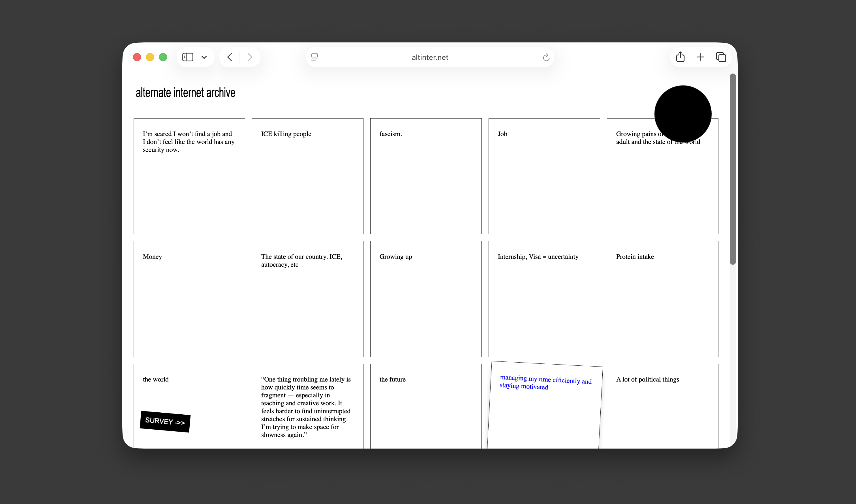Enter full screen with the green button
The width and height of the screenshot is (856, 504).
163,57
